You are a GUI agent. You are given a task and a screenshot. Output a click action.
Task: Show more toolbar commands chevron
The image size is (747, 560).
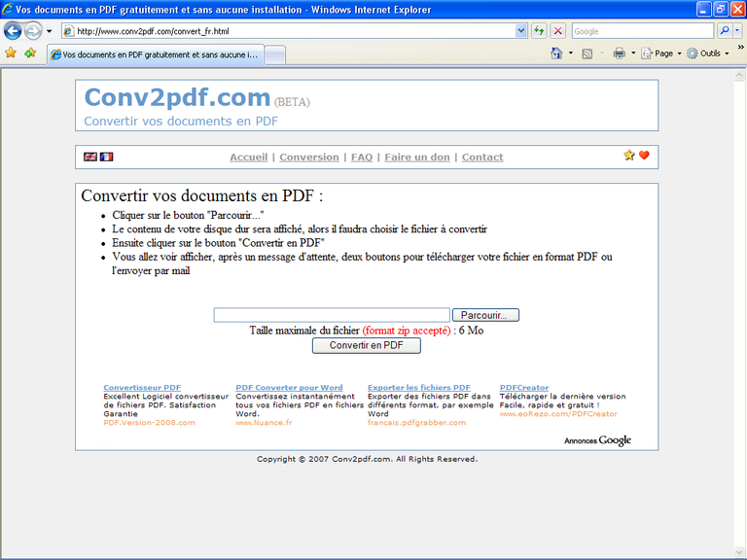[741, 47]
